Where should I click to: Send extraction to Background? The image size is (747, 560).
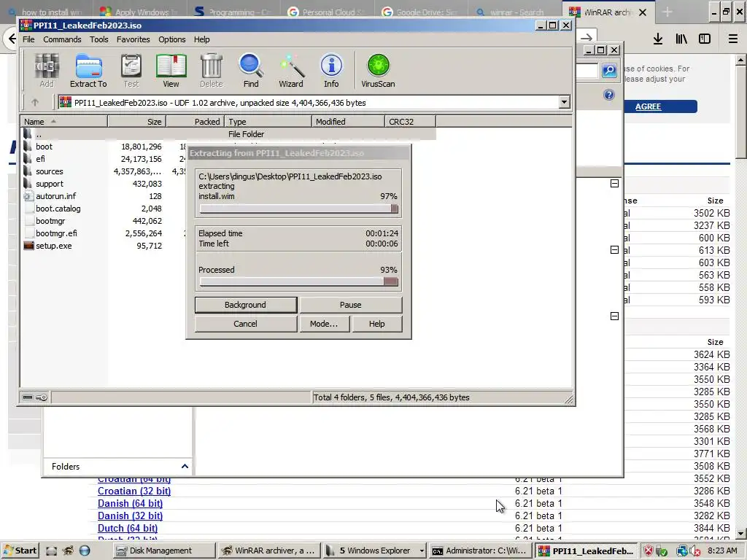coord(246,305)
